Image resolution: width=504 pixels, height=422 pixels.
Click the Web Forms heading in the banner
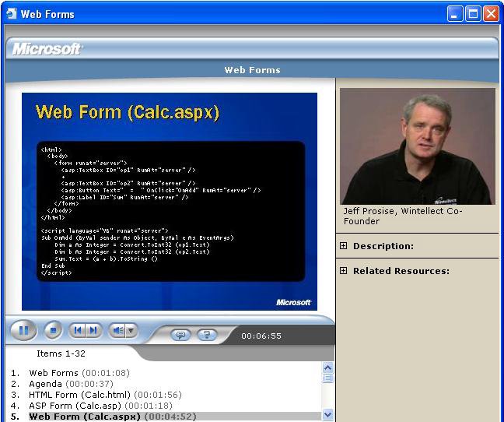click(x=252, y=70)
